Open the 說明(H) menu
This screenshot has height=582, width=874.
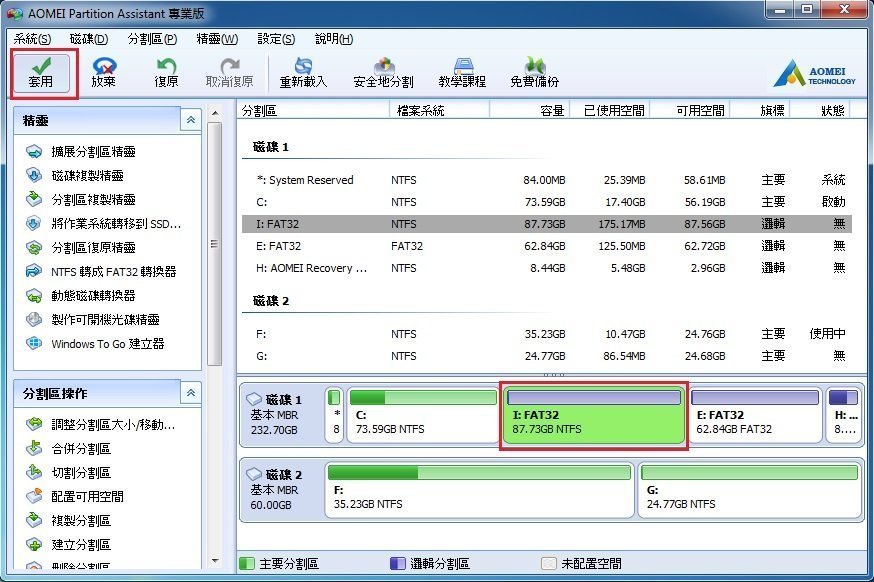[334, 39]
